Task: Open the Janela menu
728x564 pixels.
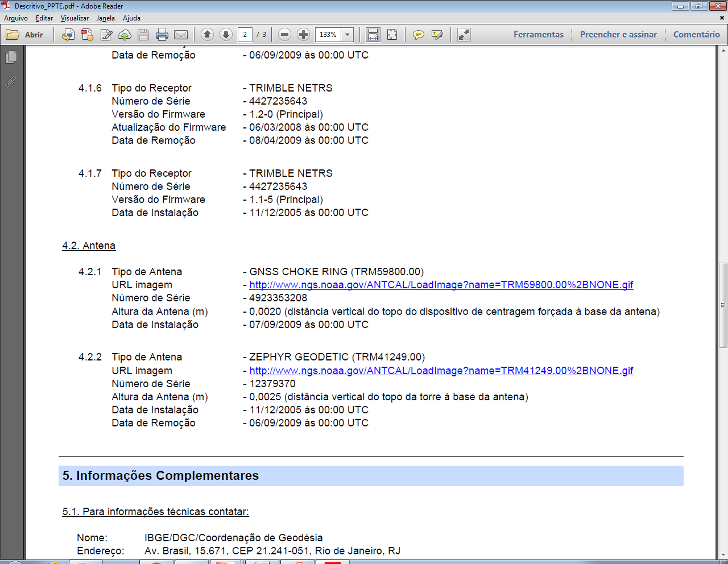Action: 106,18
